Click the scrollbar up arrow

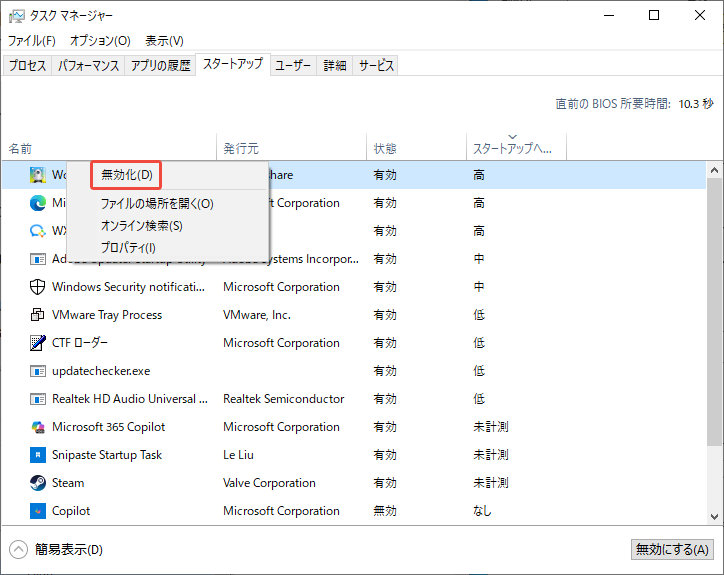click(714, 170)
